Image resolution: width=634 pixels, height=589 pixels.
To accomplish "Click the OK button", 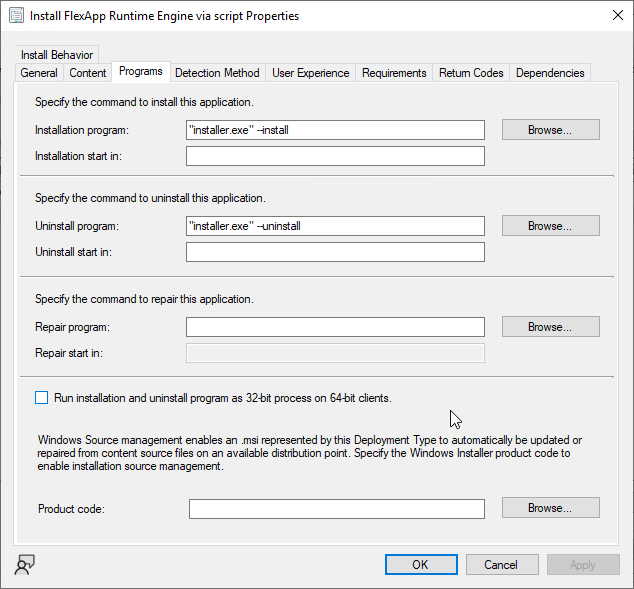I will (x=421, y=565).
